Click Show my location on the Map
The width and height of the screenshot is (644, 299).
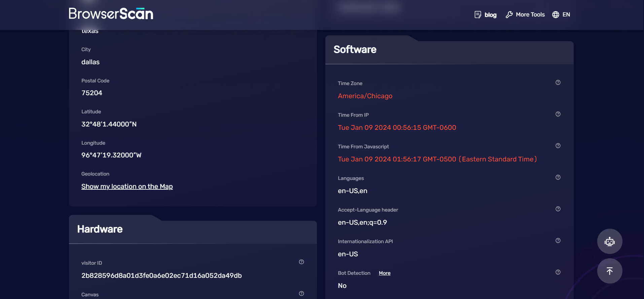pos(127,186)
